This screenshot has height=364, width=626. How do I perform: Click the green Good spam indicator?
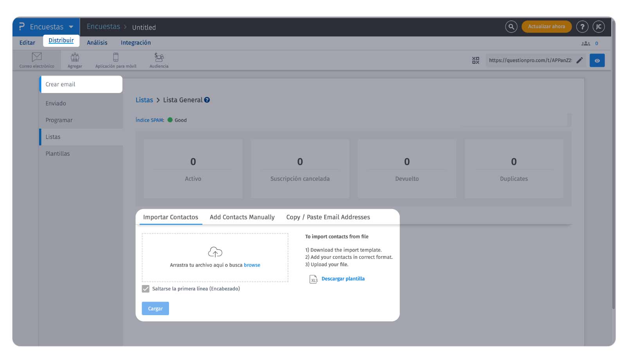170,120
